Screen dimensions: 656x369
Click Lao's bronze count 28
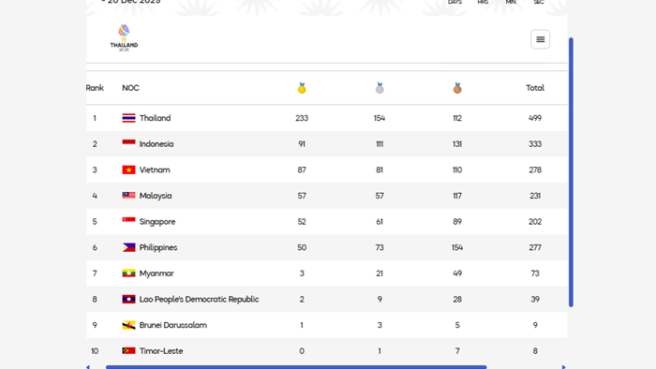point(457,299)
